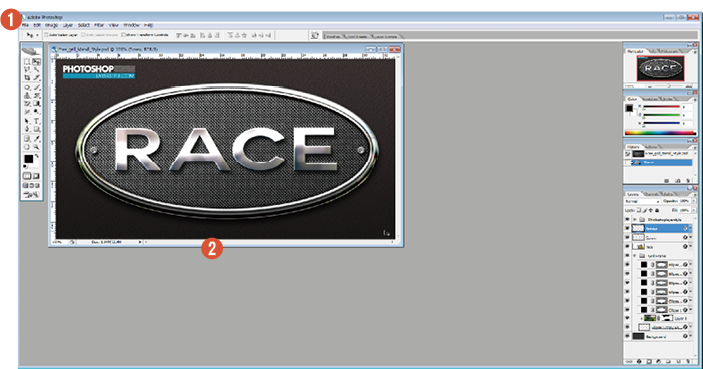Open the layer blend mode dropdown

(643, 201)
